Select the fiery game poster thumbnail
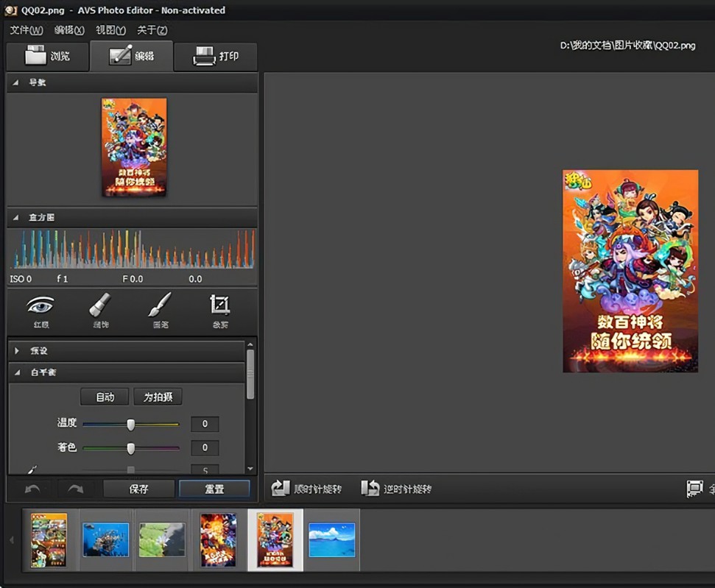The height and width of the screenshot is (588, 715). click(x=219, y=540)
